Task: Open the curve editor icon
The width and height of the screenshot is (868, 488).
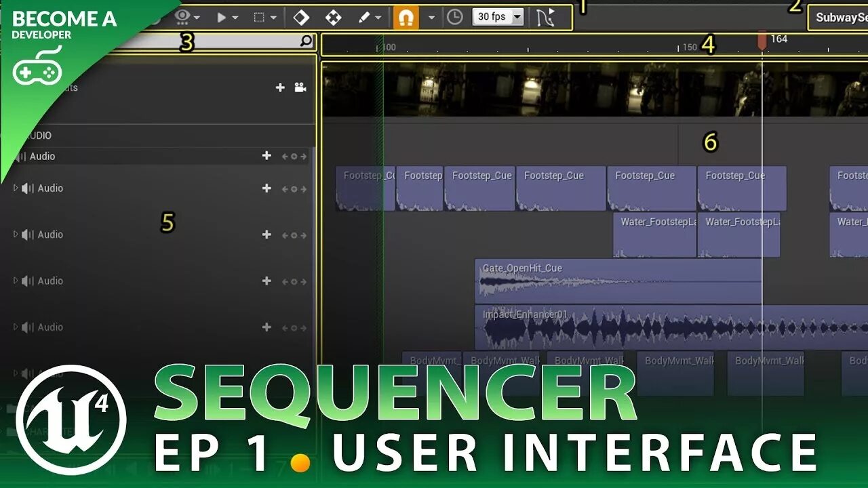Action: click(545, 17)
